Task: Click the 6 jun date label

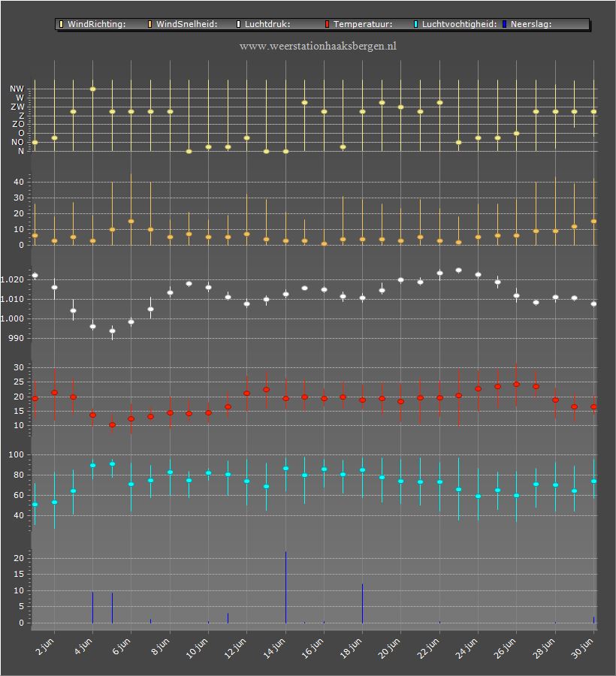Action: coord(122,647)
